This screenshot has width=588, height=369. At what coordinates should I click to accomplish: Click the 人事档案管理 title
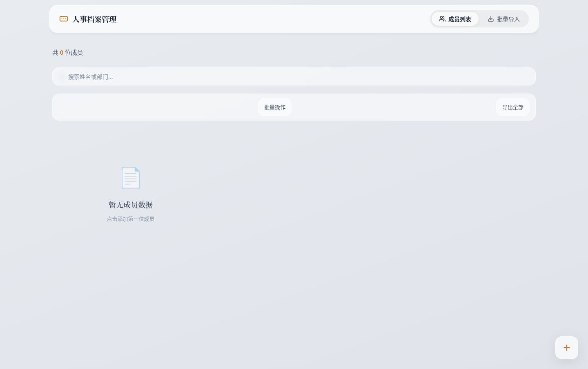[x=94, y=19]
